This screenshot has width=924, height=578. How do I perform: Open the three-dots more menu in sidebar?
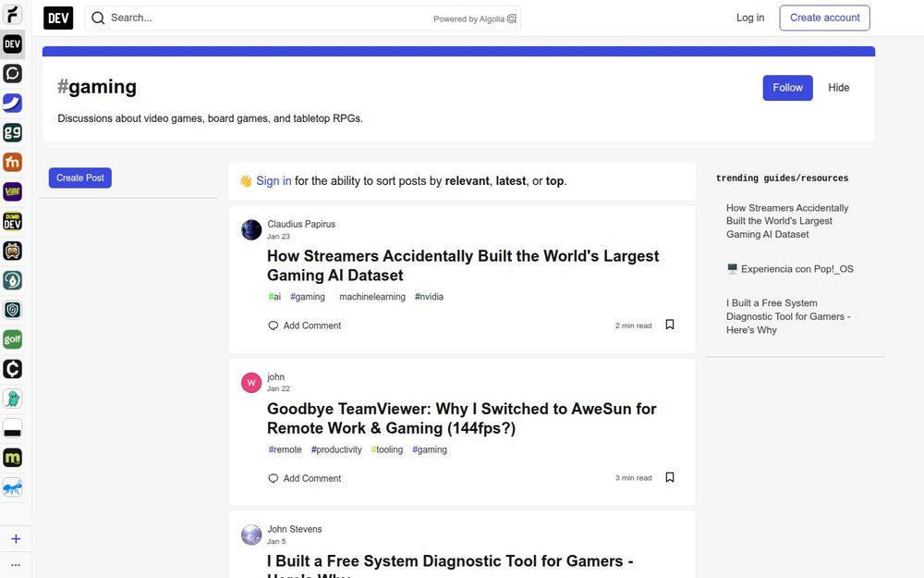point(16,565)
